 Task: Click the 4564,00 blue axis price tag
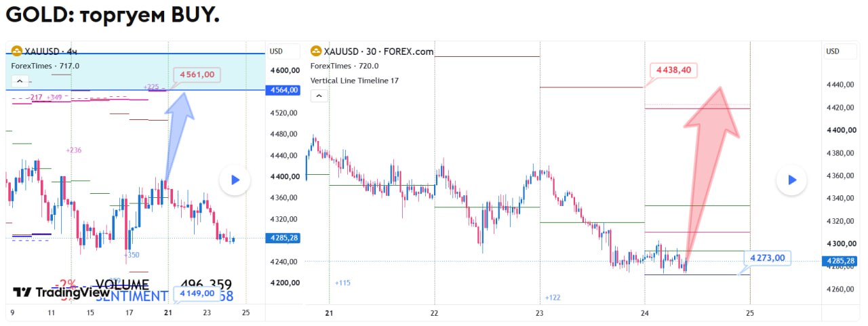284,90
